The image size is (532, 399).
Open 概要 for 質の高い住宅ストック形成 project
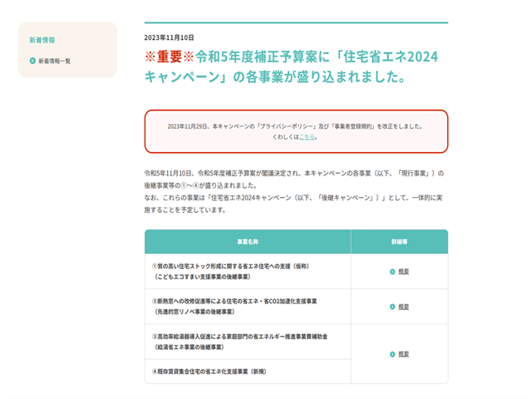[403, 272]
